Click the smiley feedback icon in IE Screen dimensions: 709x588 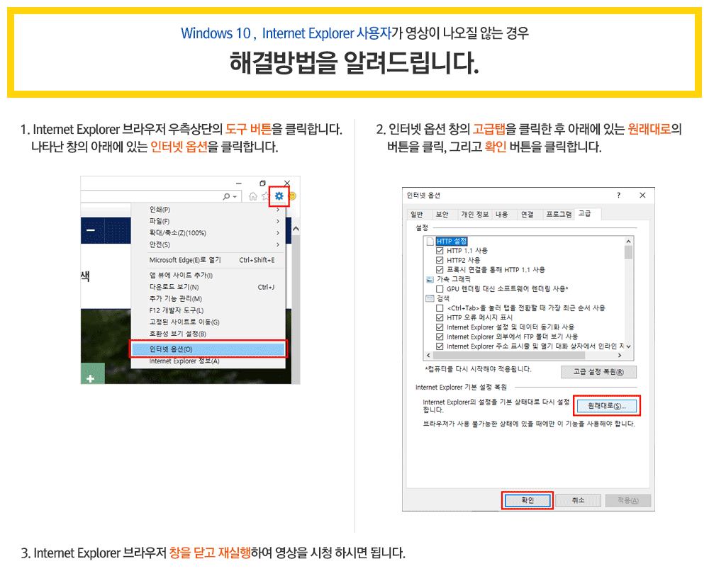point(293,196)
